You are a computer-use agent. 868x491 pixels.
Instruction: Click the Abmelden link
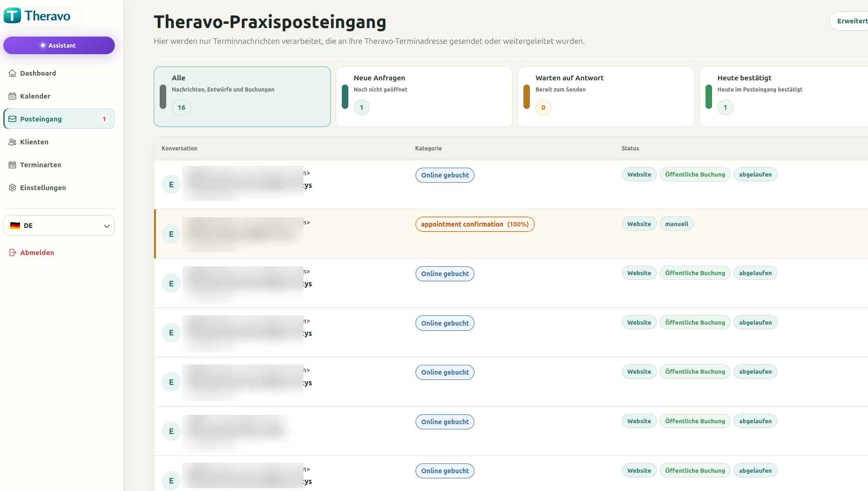37,253
